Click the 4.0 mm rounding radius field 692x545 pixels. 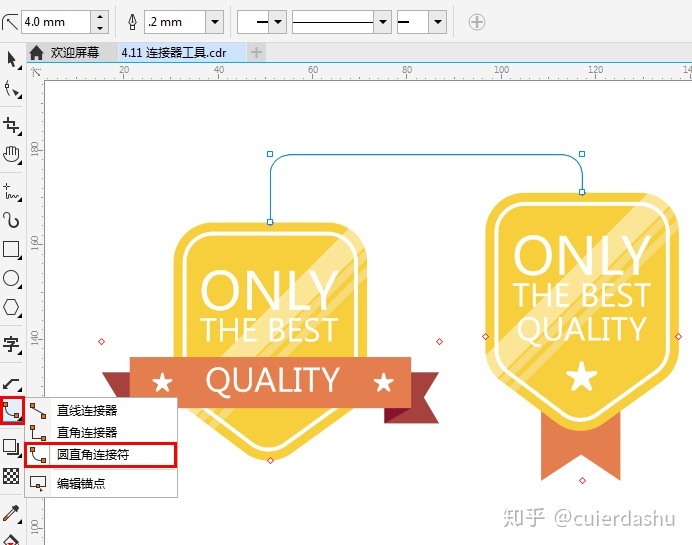coord(56,22)
